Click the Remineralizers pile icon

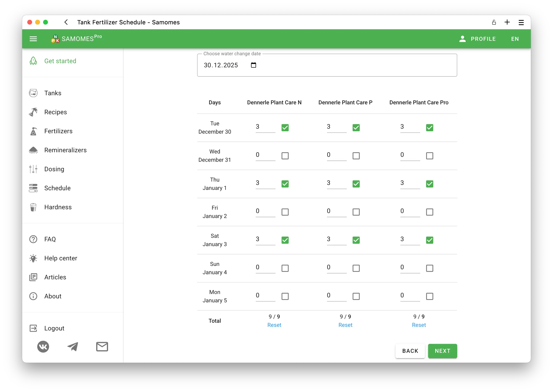[33, 150]
